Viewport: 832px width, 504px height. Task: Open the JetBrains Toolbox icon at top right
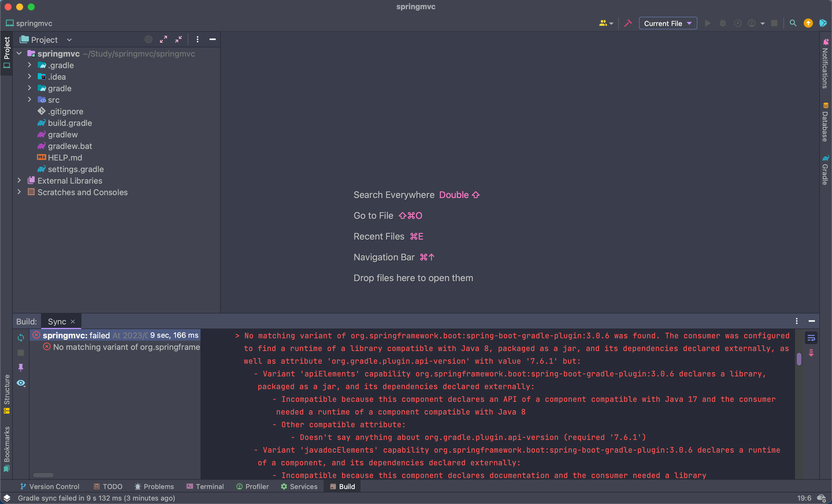[x=823, y=23]
